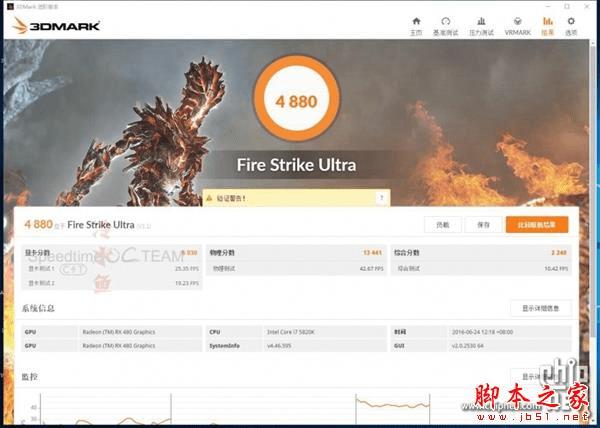
Task: Click the combined score (综合分数) header
Action: [481, 252]
